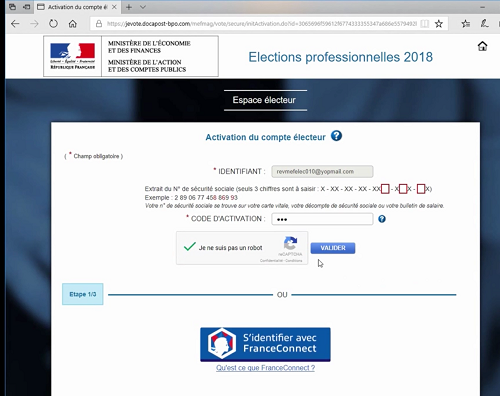The image size is (500, 396).
Task: Add page to favorites with star icon
Action: pyautogui.click(x=439, y=24)
